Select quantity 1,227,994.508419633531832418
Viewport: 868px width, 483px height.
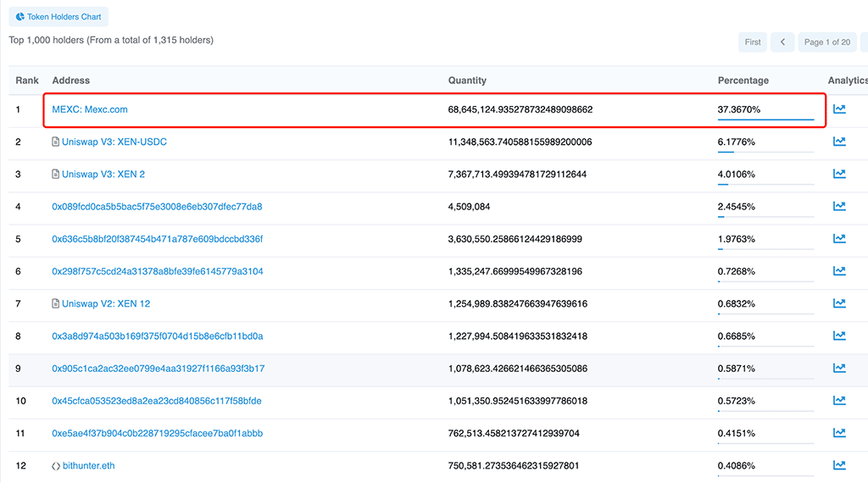[518, 336]
